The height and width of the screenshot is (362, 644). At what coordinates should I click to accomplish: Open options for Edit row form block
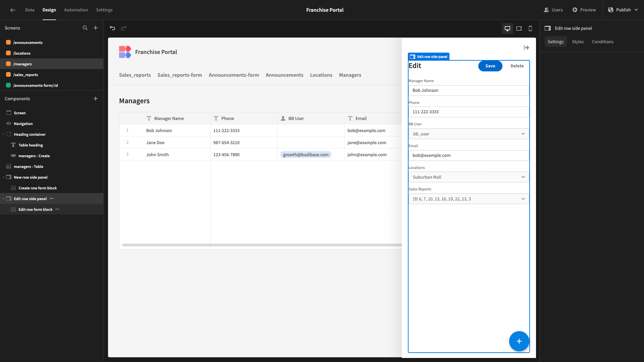57,209
